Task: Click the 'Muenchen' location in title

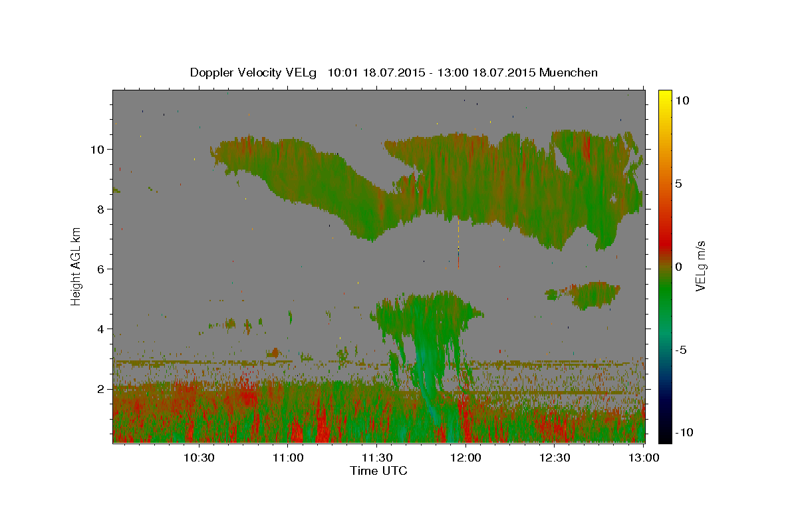Action: pos(569,72)
